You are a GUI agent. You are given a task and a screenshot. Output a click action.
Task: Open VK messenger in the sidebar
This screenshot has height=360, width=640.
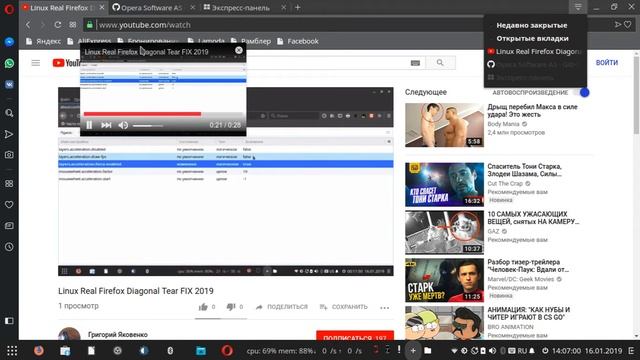pos(9,84)
